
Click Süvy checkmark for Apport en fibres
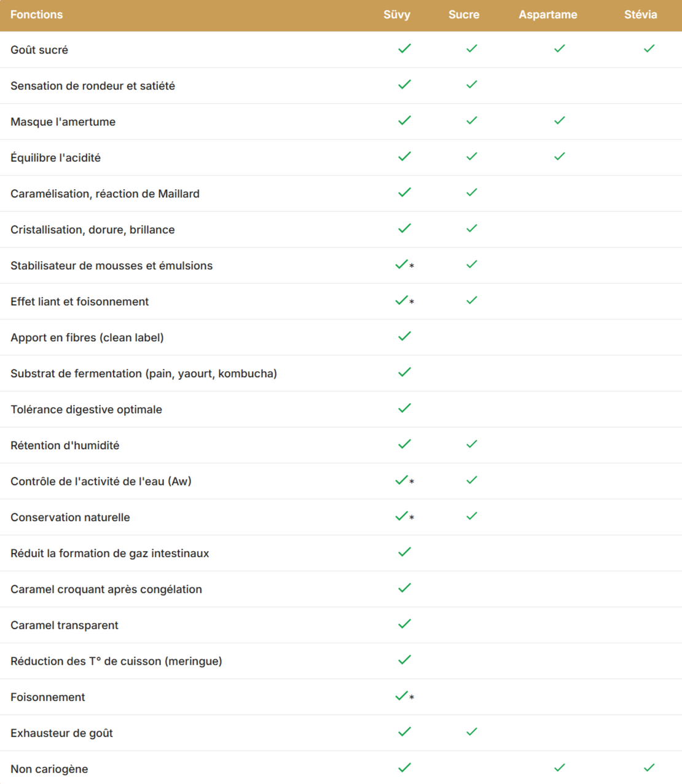[x=404, y=336]
